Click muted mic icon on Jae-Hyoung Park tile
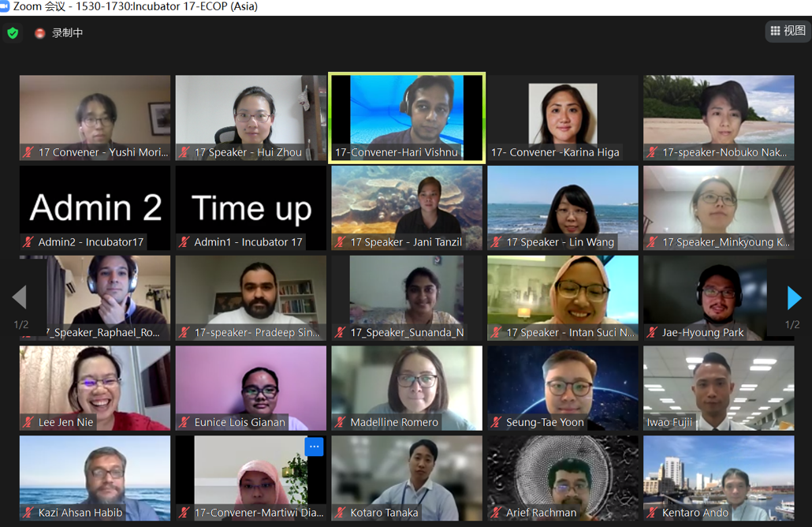This screenshot has width=812, height=527. (x=654, y=332)
